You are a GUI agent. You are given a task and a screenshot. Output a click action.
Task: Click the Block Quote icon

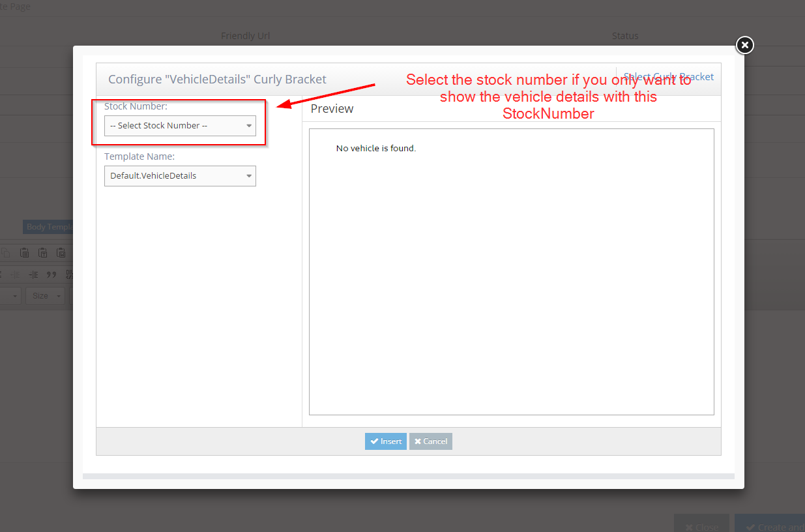pos(51,274)
